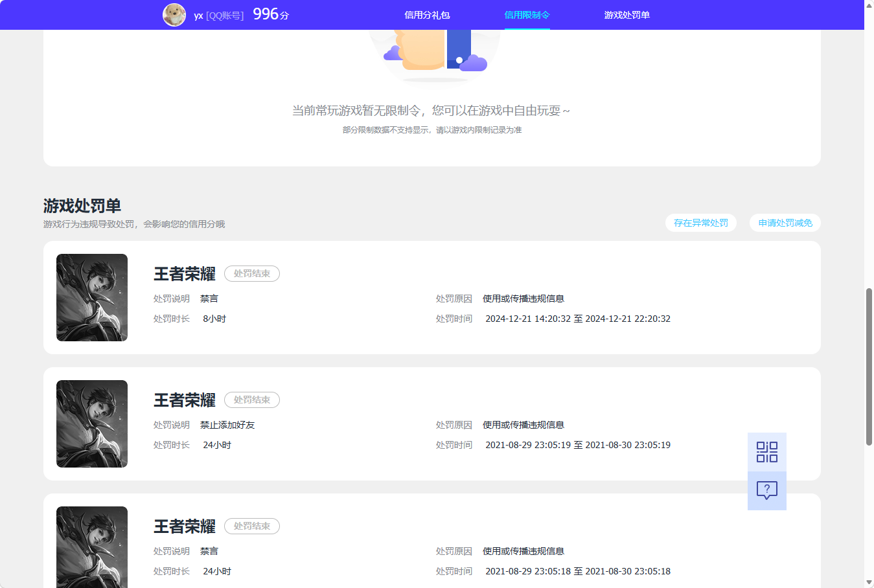874x588 pixels.
Task: Switch to the 信用分礼包 tab
Action: (x=427, y=15)
